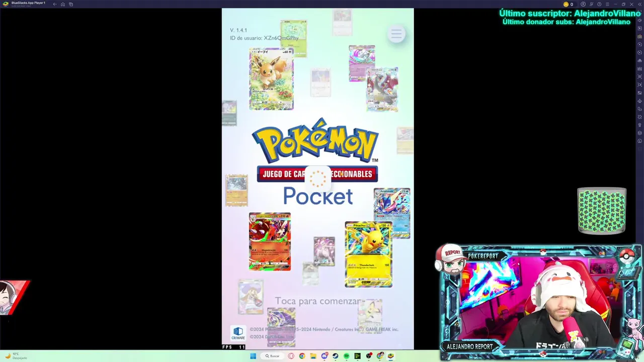Open BlueStacks title bar menu lines icon

[607, 4]
